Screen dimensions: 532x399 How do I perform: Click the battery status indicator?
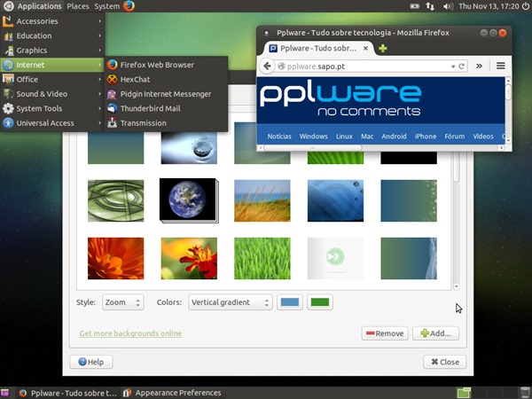point(415,6)
